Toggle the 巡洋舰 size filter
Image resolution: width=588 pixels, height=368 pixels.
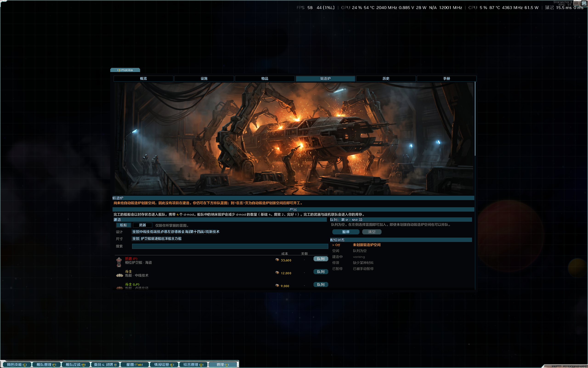coord(166,239)
